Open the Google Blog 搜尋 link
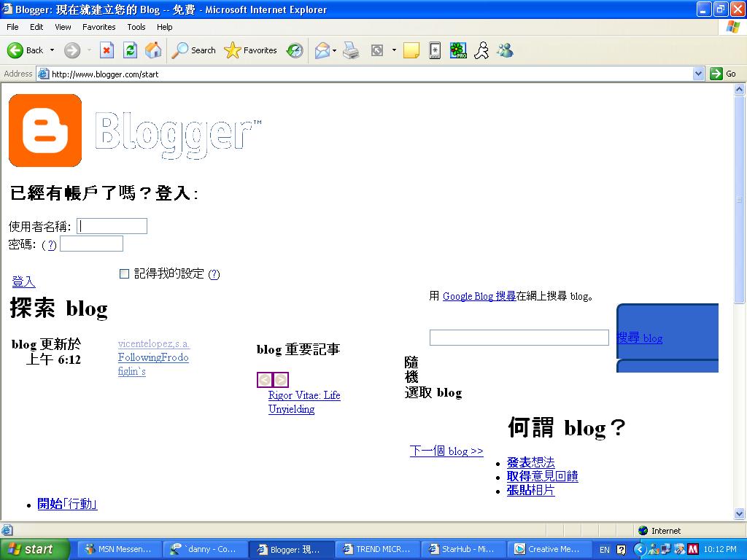 (x=479, y=296)
